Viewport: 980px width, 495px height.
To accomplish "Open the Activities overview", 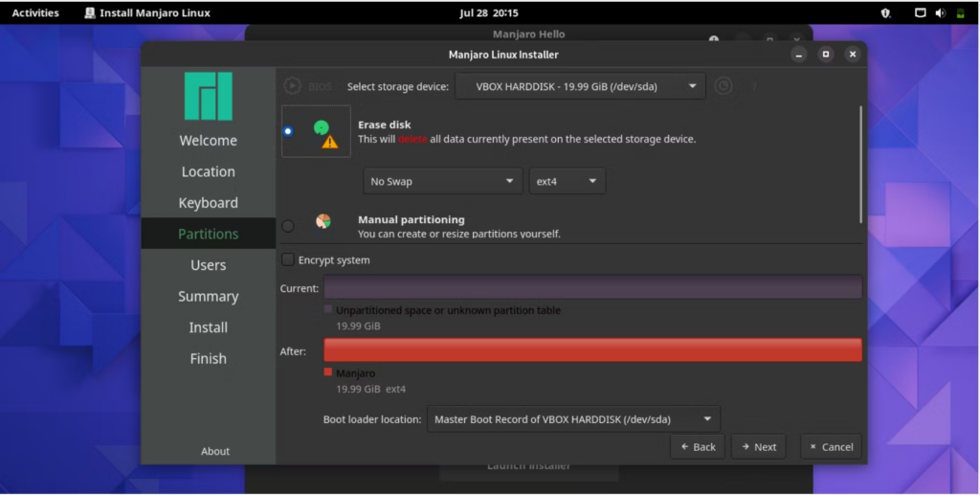I will pyautogui.click(x=35, y=12).
